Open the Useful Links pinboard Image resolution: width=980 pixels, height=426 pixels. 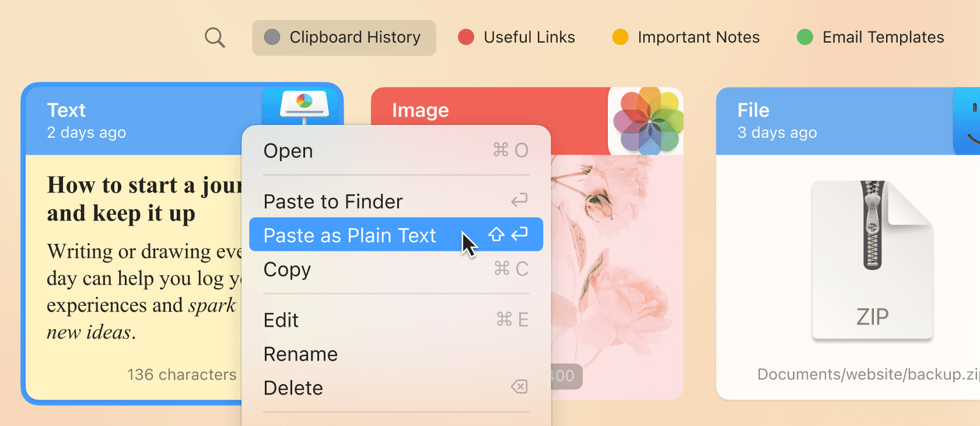(529, 37)
